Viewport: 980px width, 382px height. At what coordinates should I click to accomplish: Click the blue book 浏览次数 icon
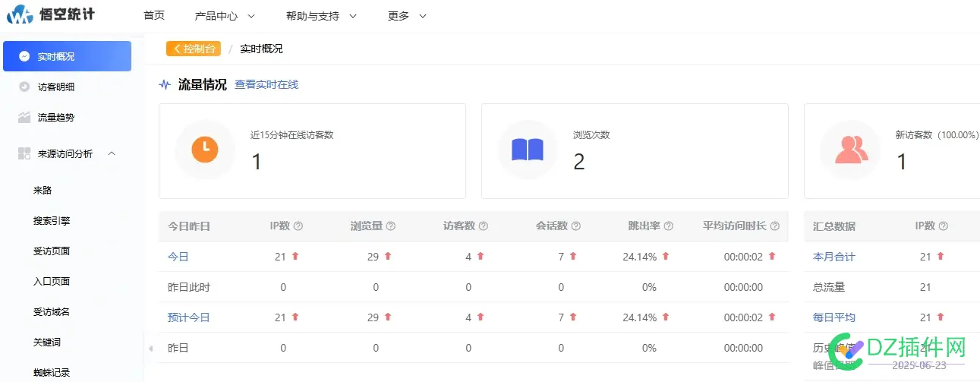coord(528,150)
